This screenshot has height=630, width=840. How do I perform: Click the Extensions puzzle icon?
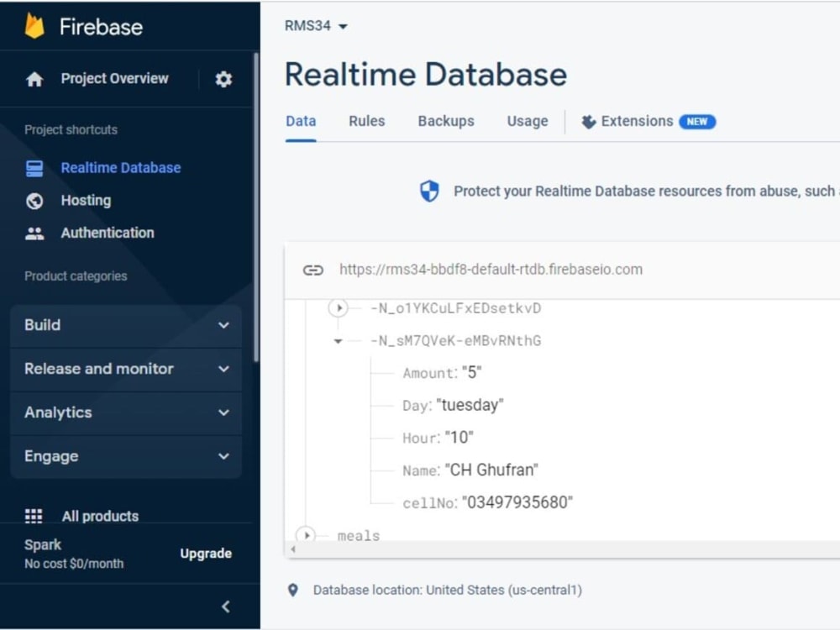(x=588, y=122)
